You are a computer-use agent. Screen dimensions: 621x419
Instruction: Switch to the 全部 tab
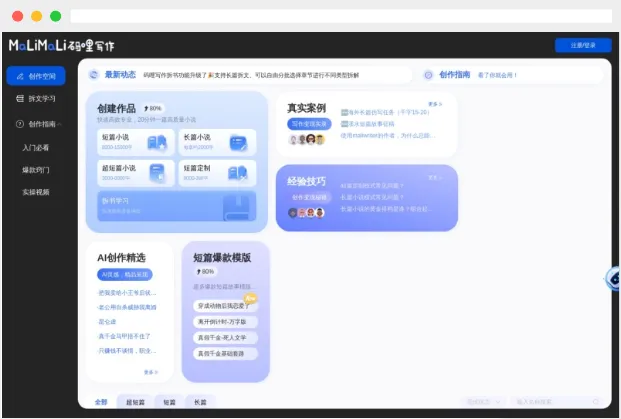click(x=101, y=402)
